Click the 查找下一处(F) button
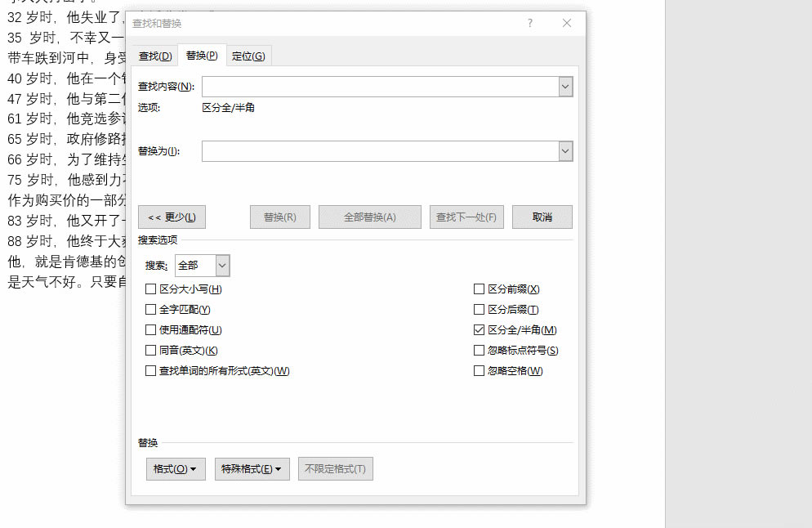 466,217
